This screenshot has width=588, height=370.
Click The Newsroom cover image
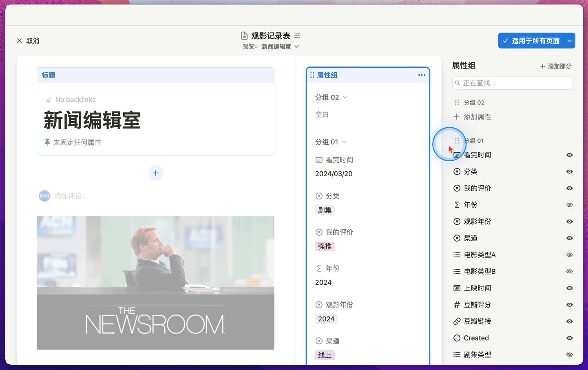[155, 283]
